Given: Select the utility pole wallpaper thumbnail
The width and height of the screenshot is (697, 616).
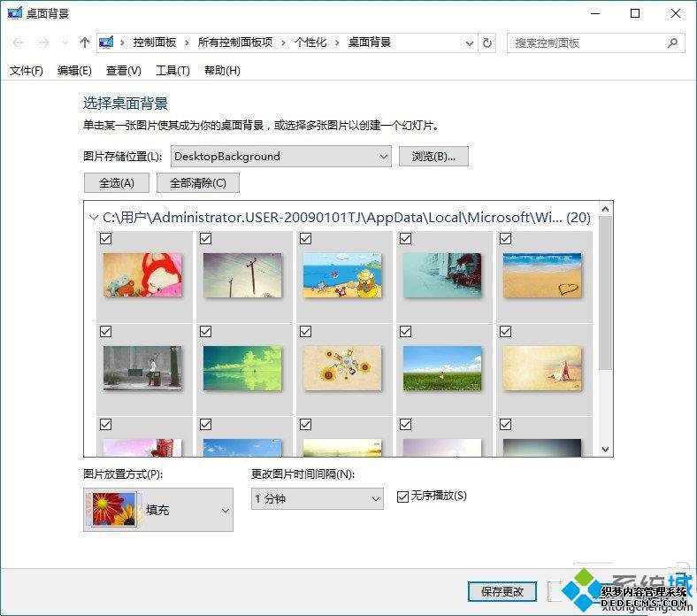Looking at the screenshot, I should [x=242, y=275].
